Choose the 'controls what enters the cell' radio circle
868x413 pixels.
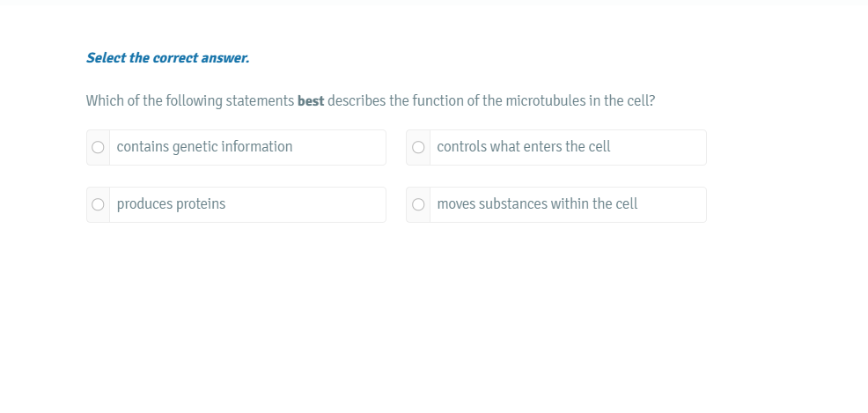(x=418, y=147)
